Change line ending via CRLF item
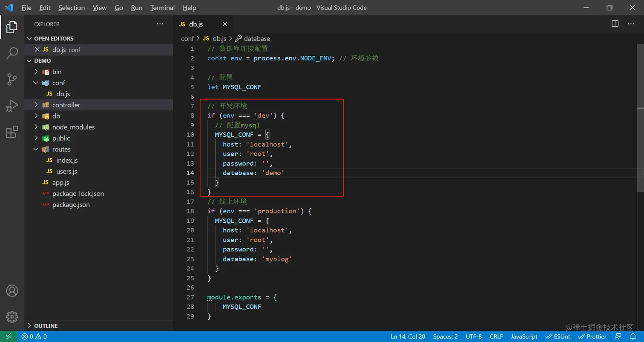 pyautogui.click(x=496, y=336)
